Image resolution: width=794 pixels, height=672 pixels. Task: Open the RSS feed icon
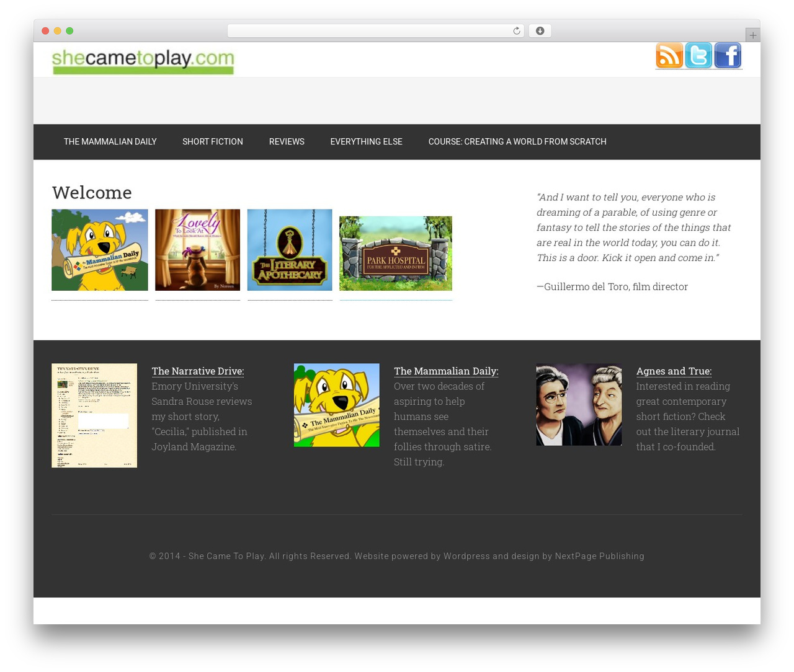[669, 55]
